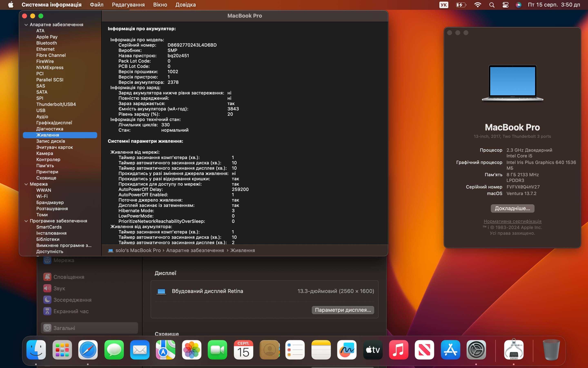588x368 pixels.
Task: Open Freeform app in Dock
Action: pyautogui.click(x=347, y=350)
